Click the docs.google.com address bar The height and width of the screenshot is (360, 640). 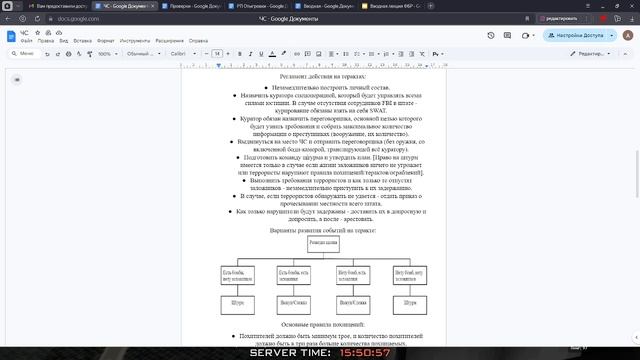pos(78,19)
